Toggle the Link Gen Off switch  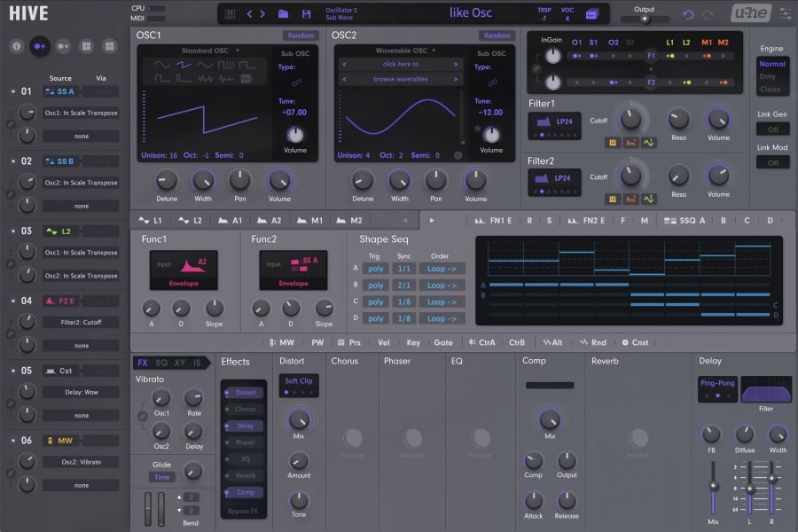772,129
